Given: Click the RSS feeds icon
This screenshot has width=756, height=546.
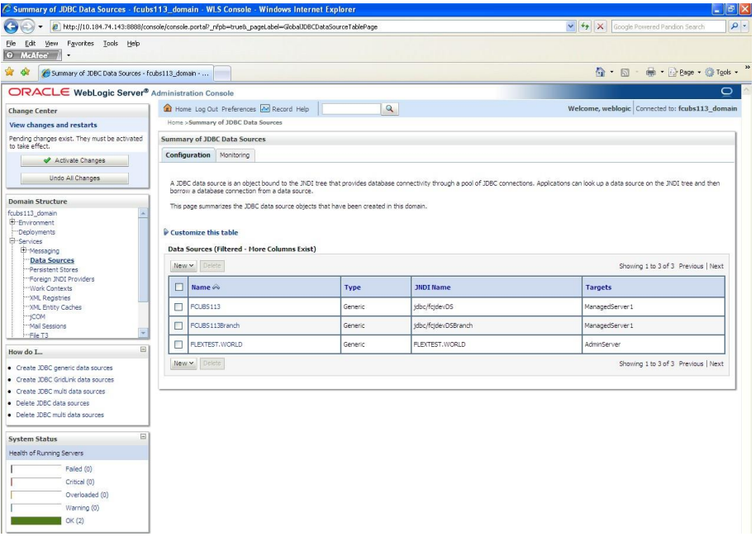Looking at the screenshot, I should coord(625,73).
